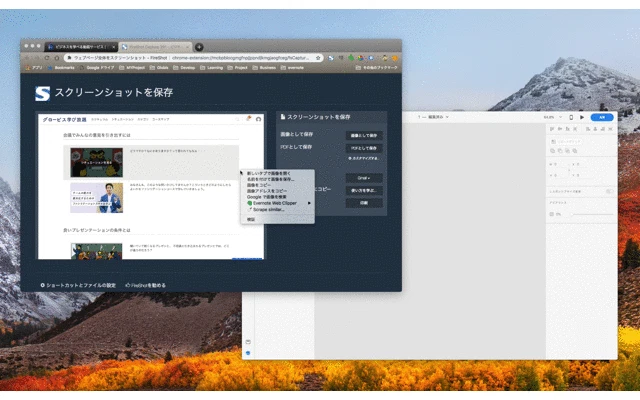
Task: Click the FireShot extension icon in the Chrome toolbar
Action: [331, 58]
